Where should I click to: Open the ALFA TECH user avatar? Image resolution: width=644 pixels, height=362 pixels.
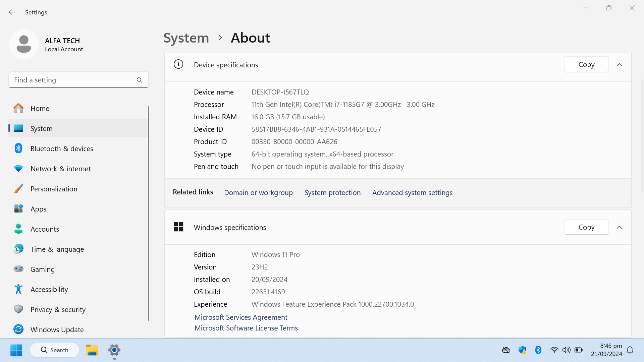pyautogui.click(x=24, y=44)
